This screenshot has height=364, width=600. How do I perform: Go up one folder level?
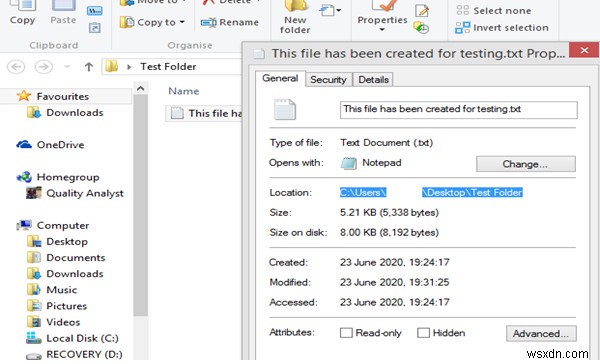89,67
